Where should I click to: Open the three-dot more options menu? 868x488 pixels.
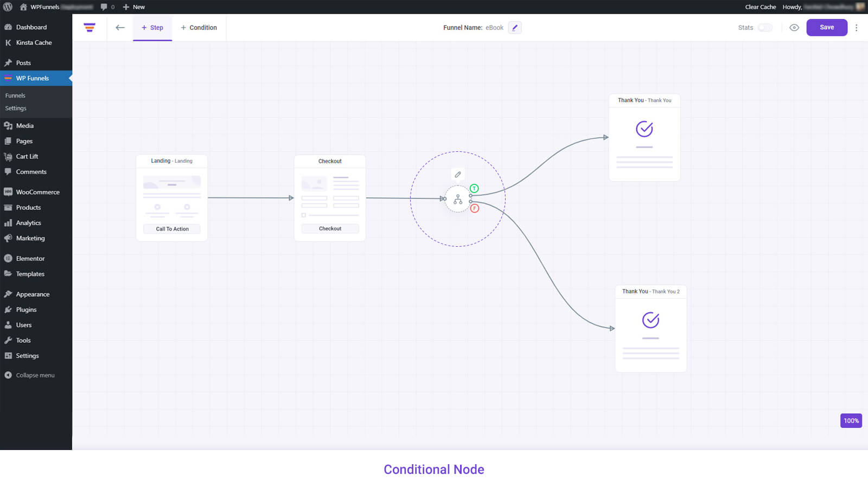[857, 28]
